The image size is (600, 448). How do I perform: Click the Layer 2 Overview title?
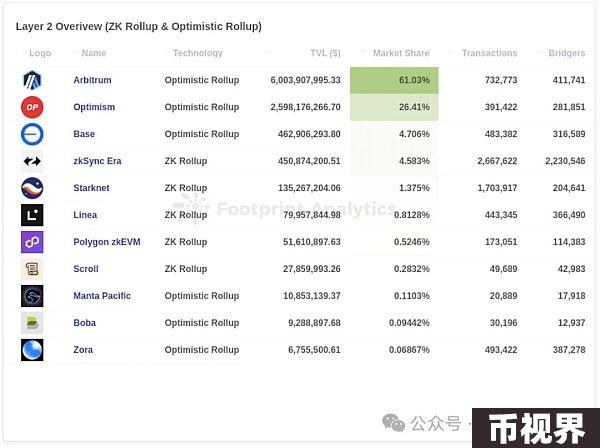coord(139,27)
